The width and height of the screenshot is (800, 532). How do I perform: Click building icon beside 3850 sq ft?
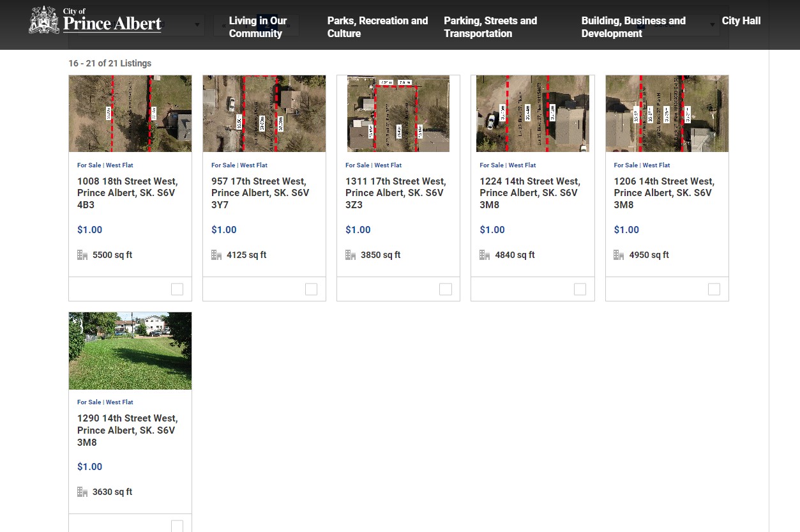point(351,255)
